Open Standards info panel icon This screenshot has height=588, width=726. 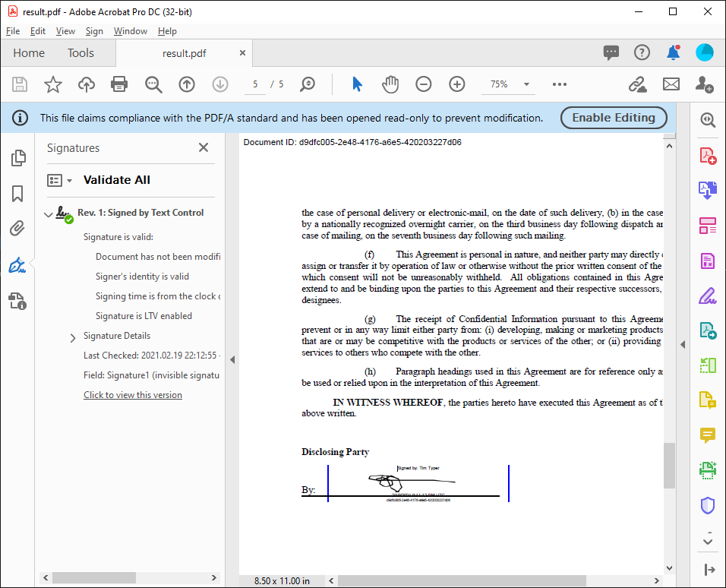[x=17, y=301]
